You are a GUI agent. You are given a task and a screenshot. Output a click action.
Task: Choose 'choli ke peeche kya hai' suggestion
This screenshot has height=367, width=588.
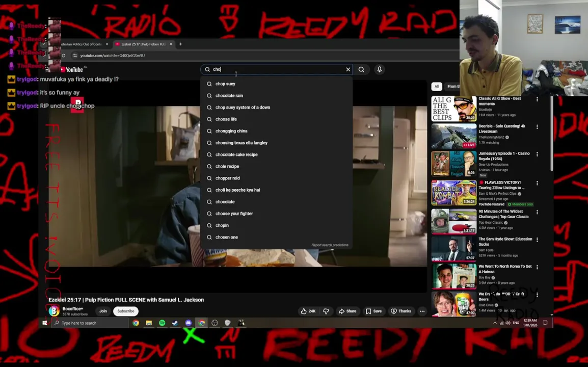(277, 190)
